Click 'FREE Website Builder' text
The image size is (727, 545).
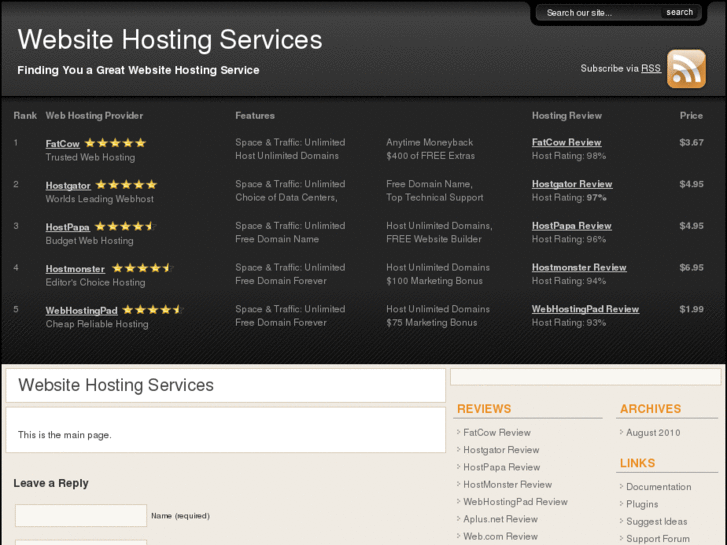pyautogui.click(x=434, y=239)
